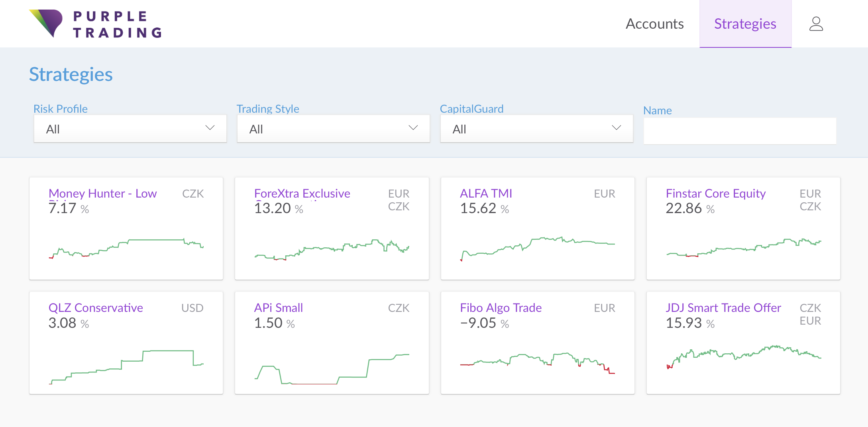Click EUR label on ALFA TMI card
The width and height of the screenshot is (868, 427).
(604, 194)
